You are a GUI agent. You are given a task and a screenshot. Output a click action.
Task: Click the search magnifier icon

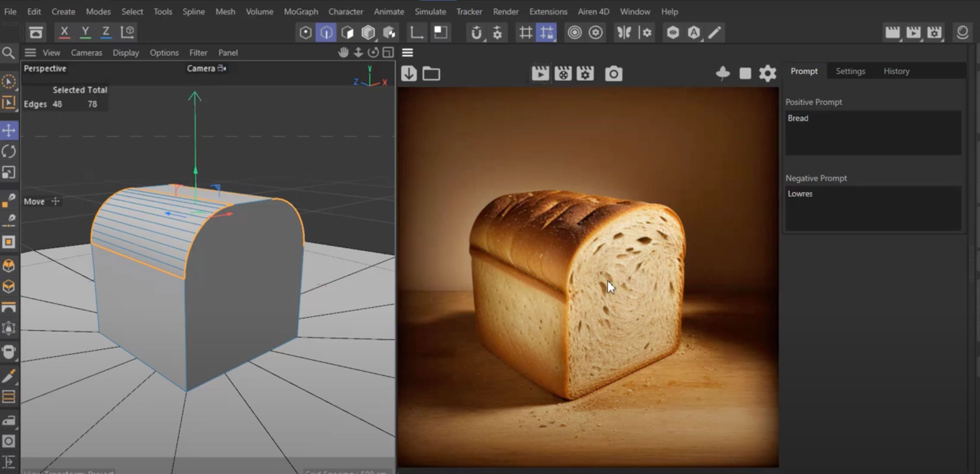pyautogui.click(x=8, y=53)
